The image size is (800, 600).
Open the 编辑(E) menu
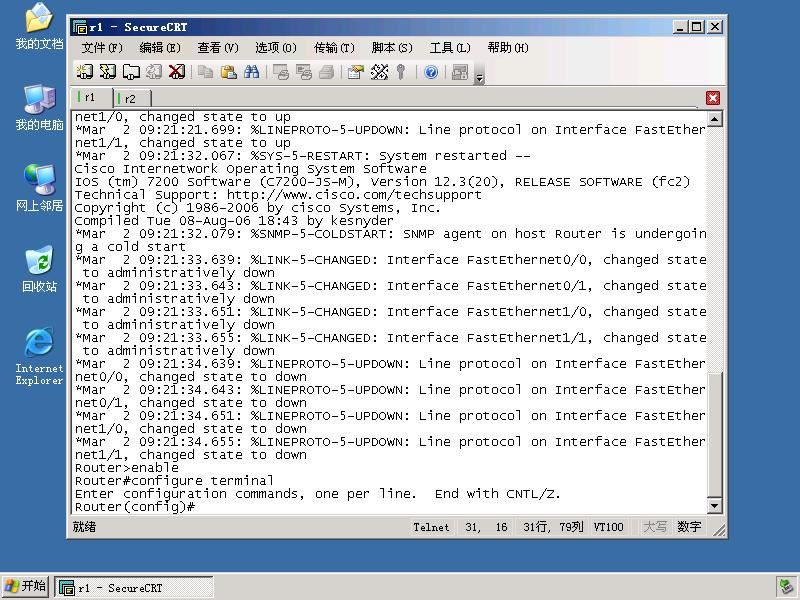pos(160,48)
